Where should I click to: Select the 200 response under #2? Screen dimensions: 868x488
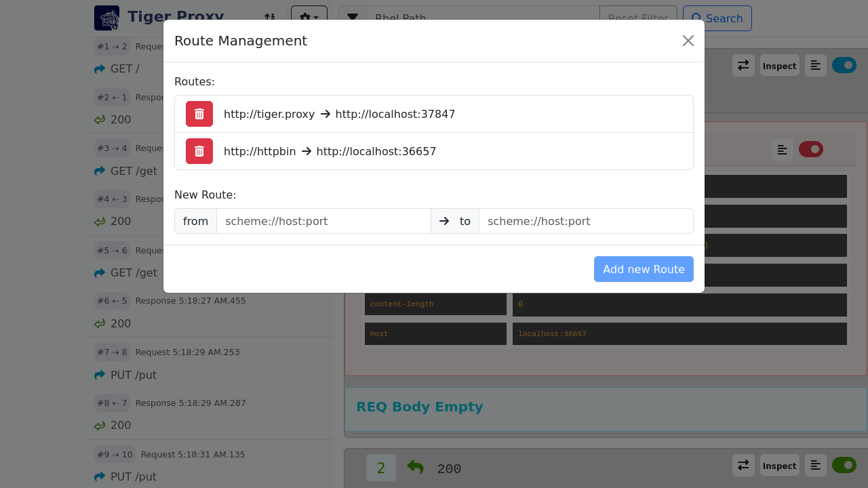pos(121,120)
